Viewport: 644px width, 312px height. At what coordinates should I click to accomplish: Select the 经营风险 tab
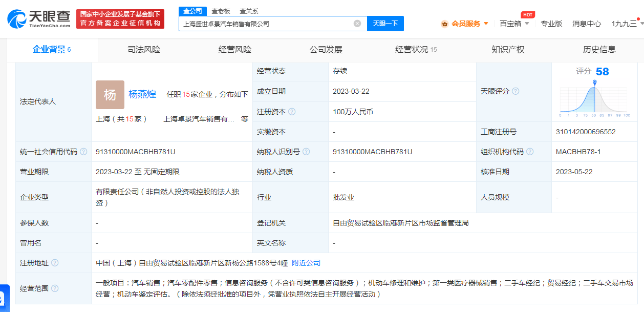[235, 50]
